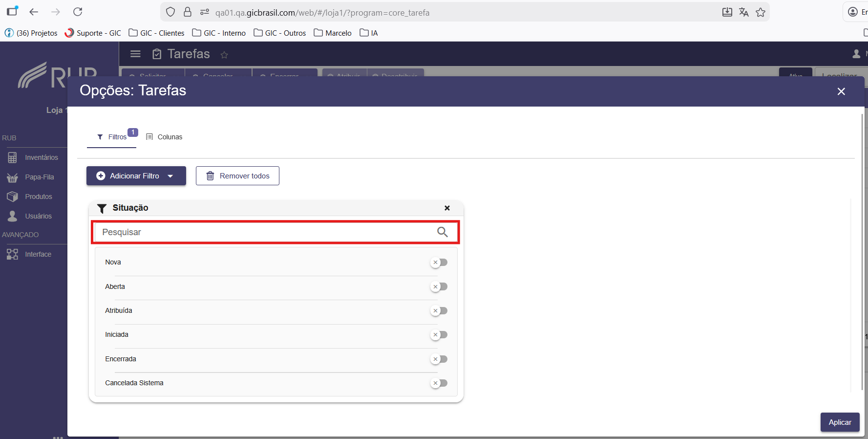Image resolution: width=868 pixels, height=439 pixels.
Task: Click the hamburger menu icon beside Tarefas
Action: tap(136, 54)
